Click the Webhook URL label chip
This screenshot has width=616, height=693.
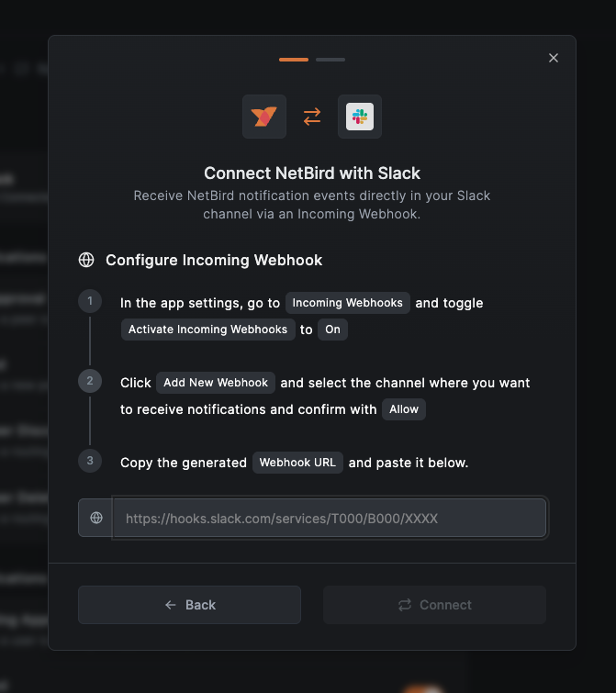pyautogui.click(x=297, y=463)
